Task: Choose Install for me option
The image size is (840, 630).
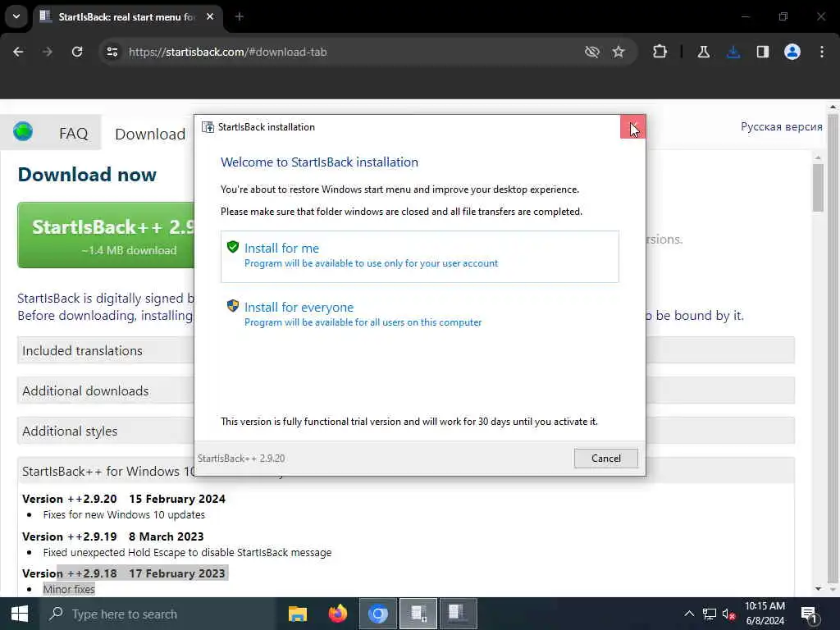Action: click(x=419, y=256)
